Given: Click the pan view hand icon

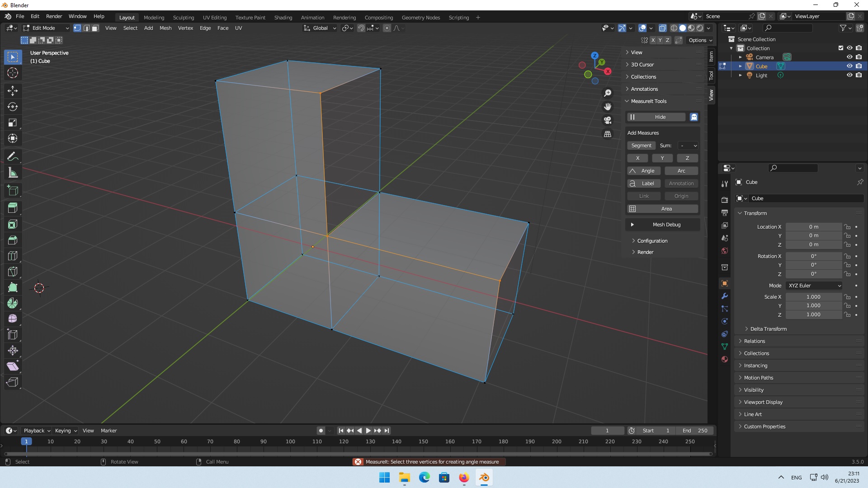Looking at the screenshot, I should (x=608, y=107).
